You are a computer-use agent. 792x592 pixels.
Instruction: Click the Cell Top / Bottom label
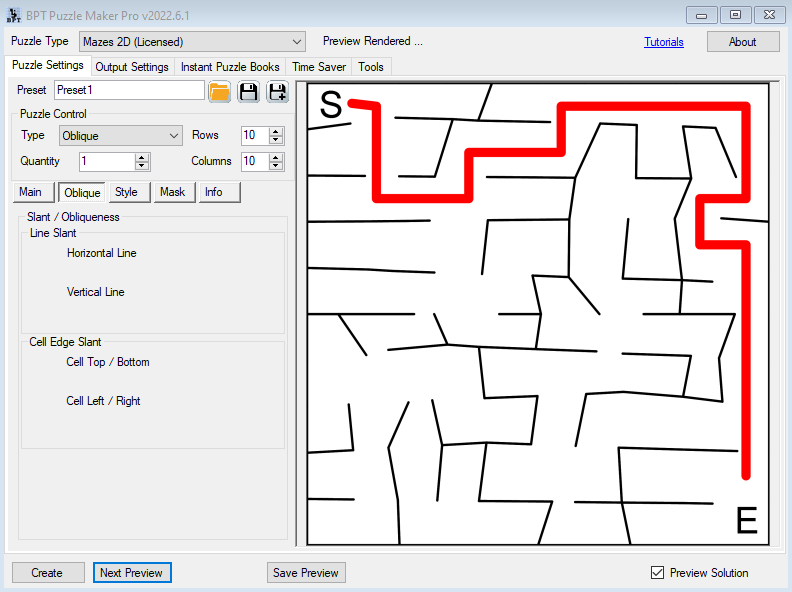click(x=108, y=362)
